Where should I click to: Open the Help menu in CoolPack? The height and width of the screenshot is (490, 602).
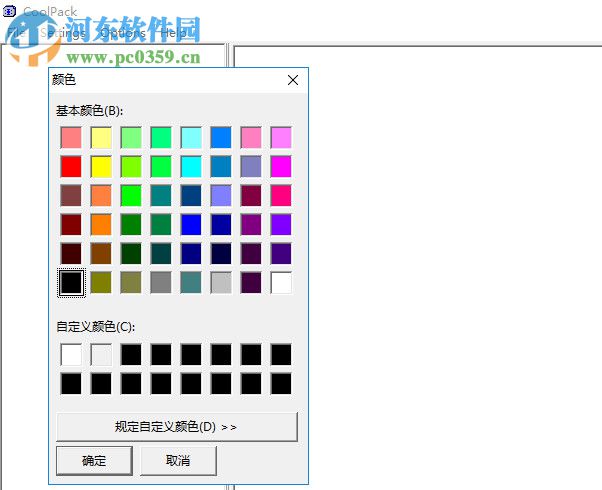[x=173, y=33]
